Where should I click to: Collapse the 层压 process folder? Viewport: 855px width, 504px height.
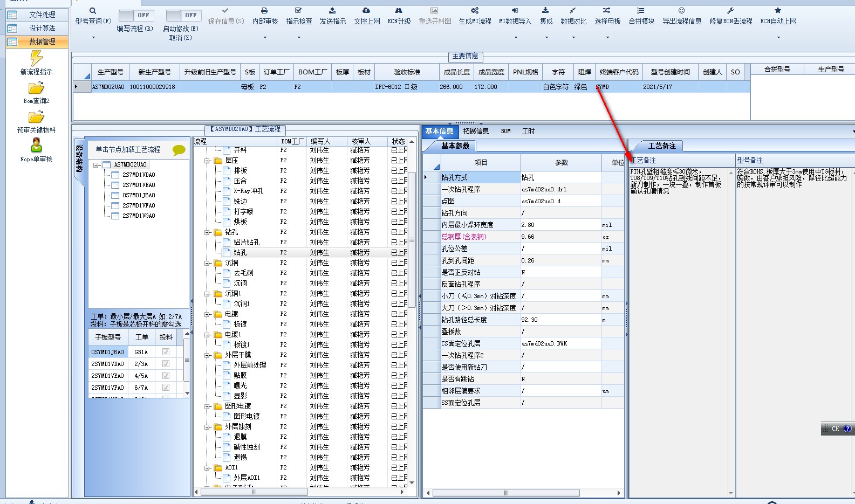tap(207, 161)
